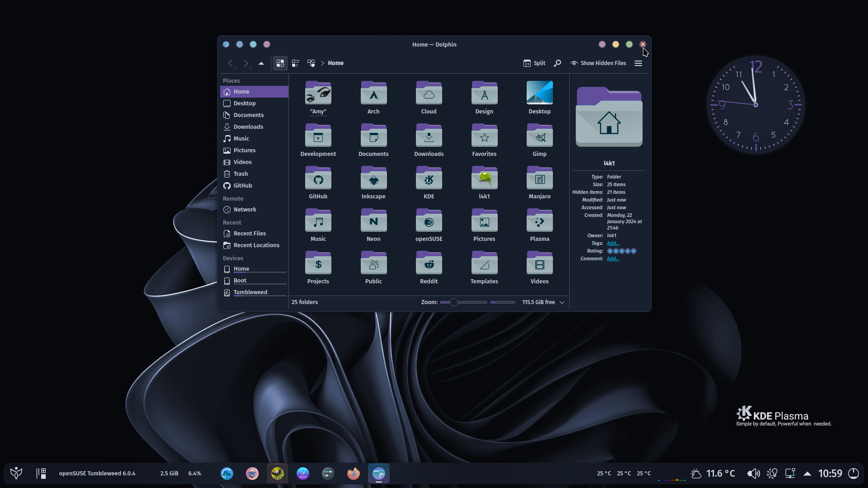868x488 pixels.
Task: Open the Inkscape folder
Action: 373,183
